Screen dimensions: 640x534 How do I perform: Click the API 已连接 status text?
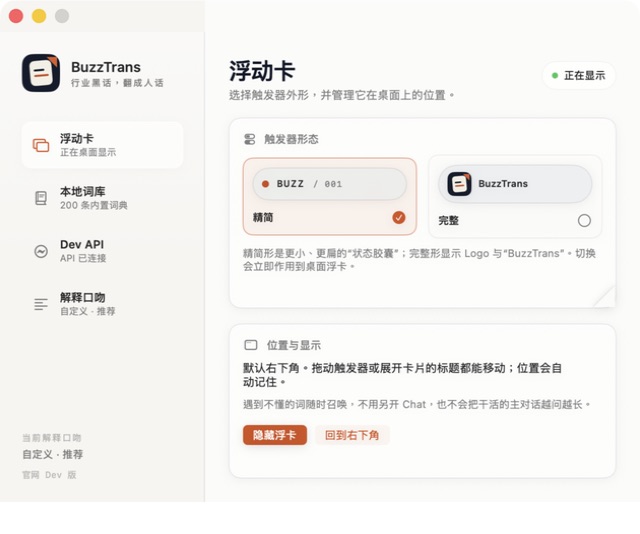coord(83,258)
